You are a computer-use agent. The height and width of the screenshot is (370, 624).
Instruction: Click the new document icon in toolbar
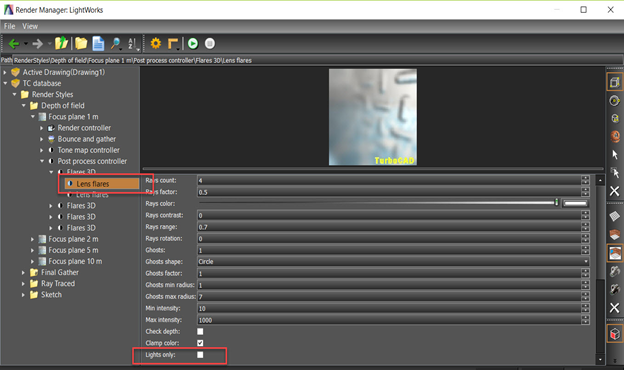(x=98, y=43)
